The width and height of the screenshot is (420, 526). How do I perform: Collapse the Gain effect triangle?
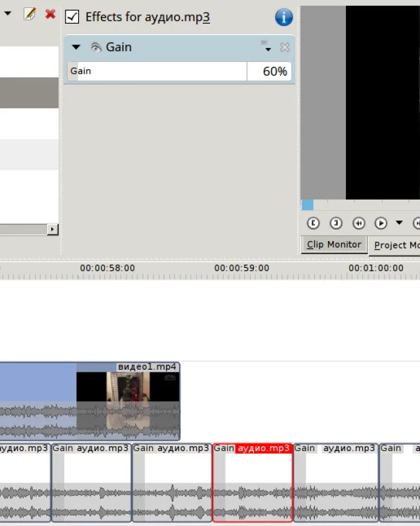(x=76, y=47)
